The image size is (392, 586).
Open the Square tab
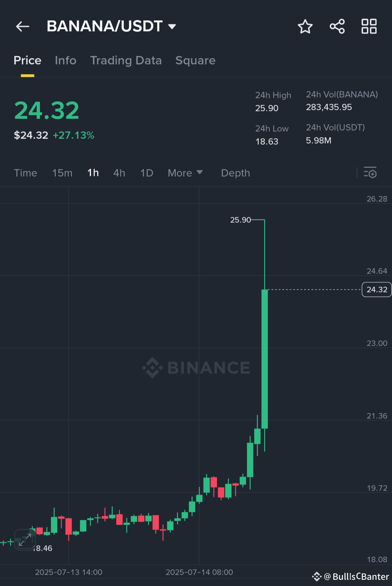(195, 60)
